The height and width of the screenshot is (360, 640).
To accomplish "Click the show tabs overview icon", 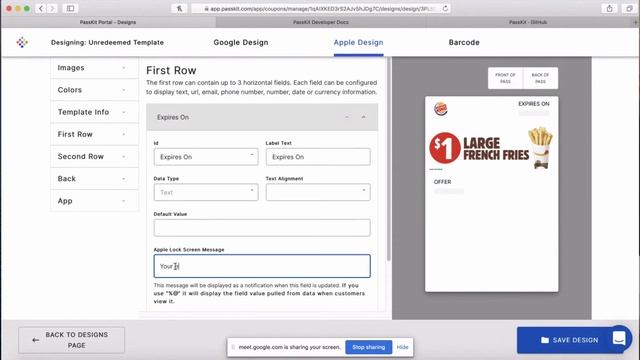I will point(629,8).
